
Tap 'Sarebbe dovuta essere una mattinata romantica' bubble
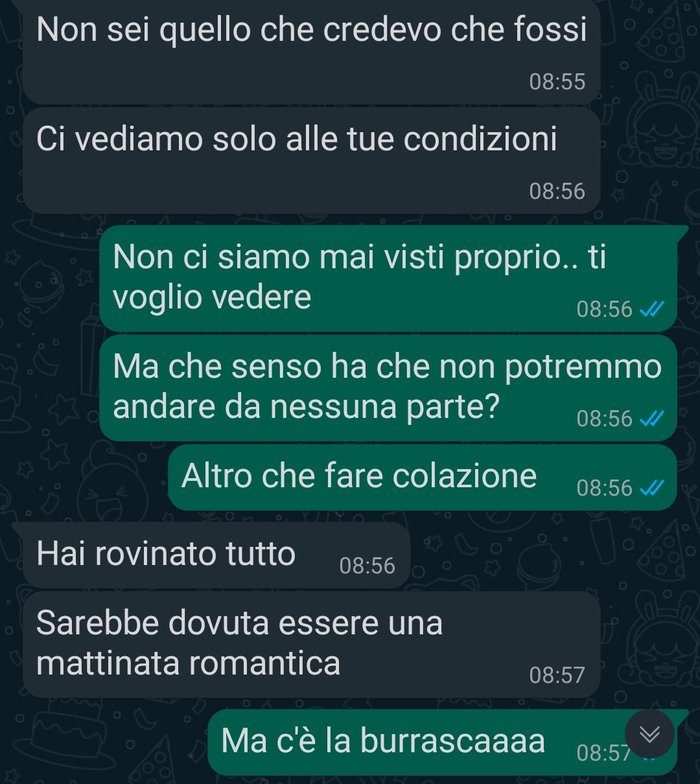coord(311,644)
